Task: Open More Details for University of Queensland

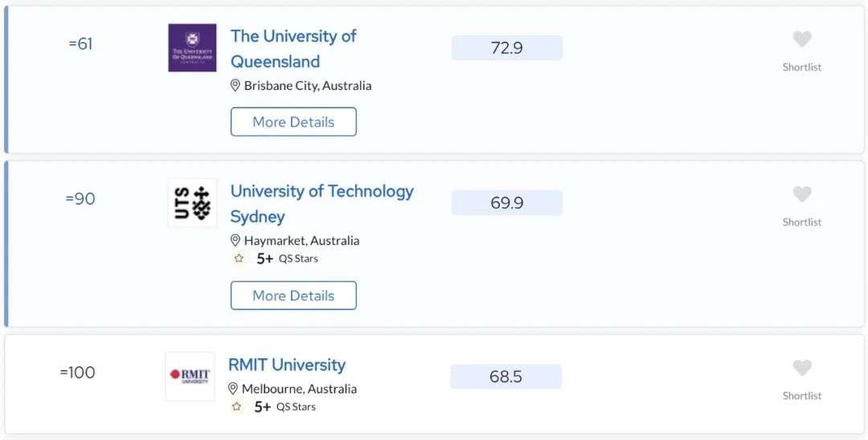Action: click(293, 121)
